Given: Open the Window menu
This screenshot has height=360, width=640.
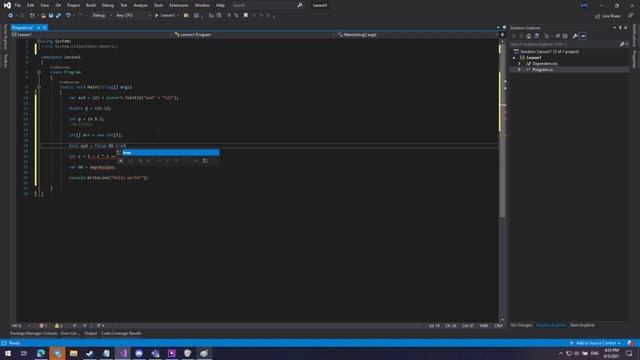Looking at the screenshot, I should [x=202, y=5].
